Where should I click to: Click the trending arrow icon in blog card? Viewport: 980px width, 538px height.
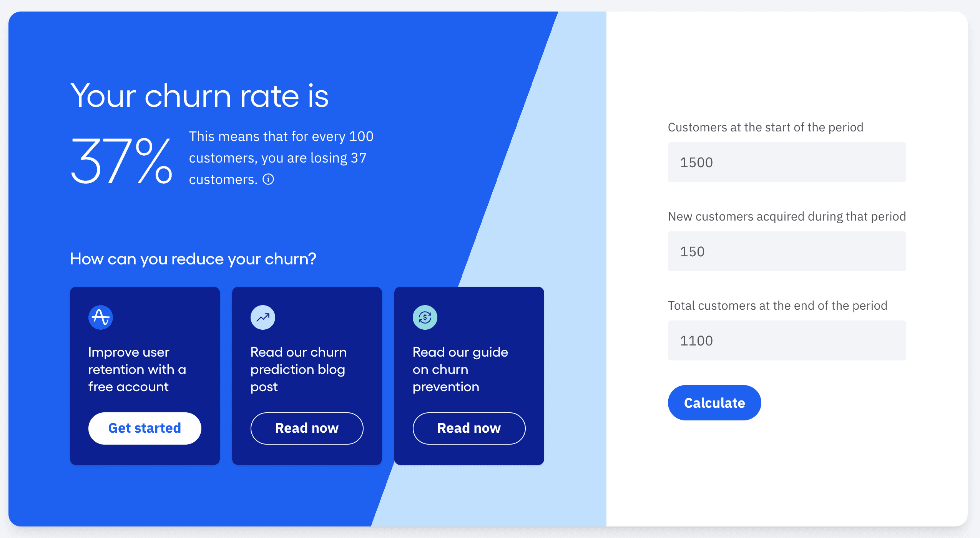[x=263, y=317]
